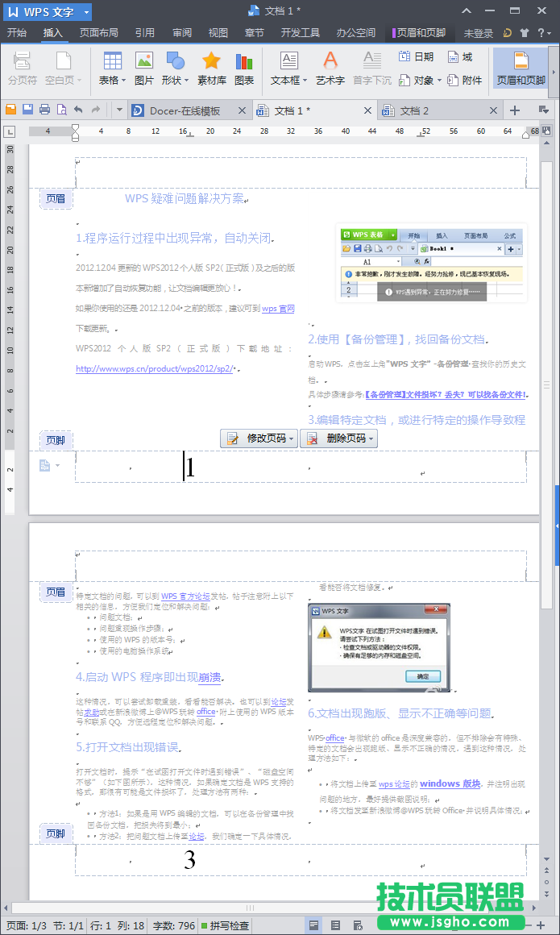Open the 开始 ribbon tab
Image resolution: width=560 pixels, height=935 pixels.
pos(16,33)
